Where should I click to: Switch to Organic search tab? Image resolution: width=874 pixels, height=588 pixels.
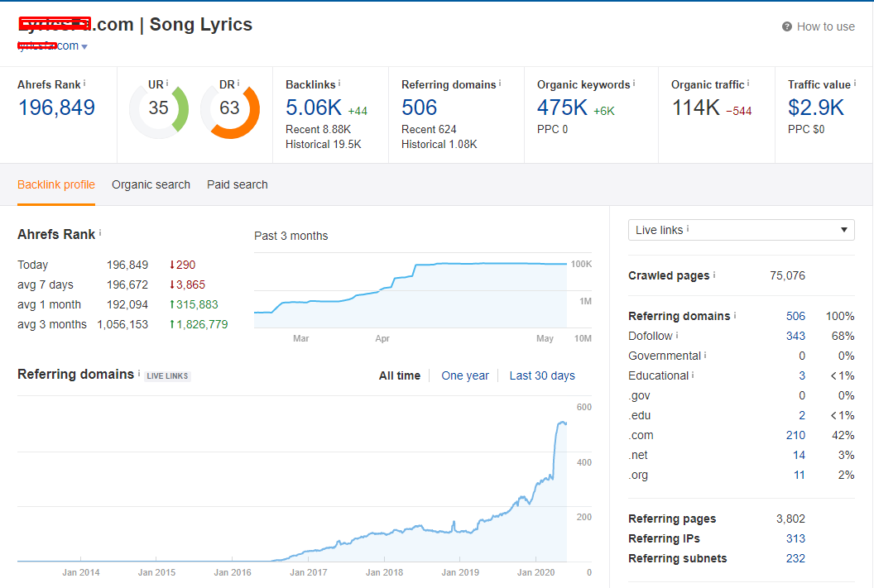click(x=151, y=184)
